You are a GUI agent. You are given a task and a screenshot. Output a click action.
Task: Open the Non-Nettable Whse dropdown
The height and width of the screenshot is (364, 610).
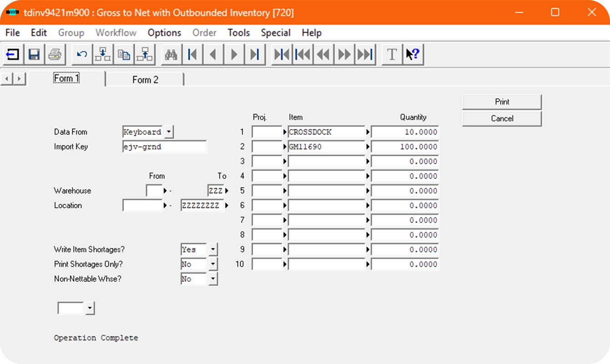point(213,279)
